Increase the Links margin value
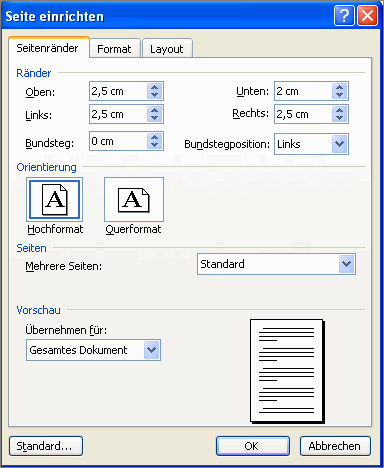The width and height of the screenshot is (384, 468). (x=154, y=110)
